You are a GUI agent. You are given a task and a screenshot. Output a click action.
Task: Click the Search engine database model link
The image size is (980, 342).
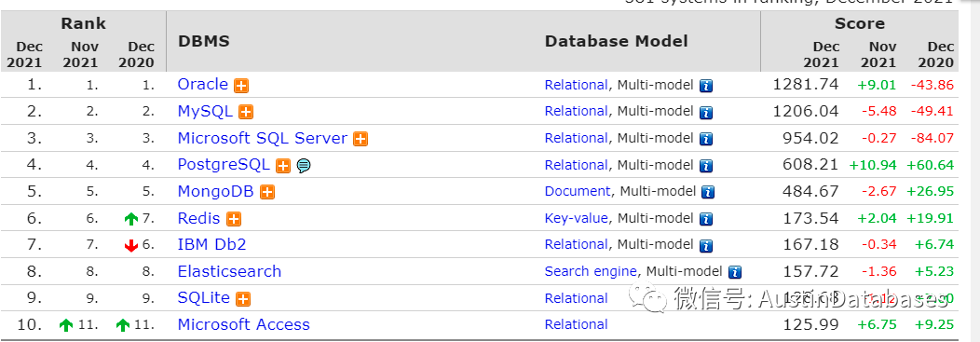tap(591, 271)
